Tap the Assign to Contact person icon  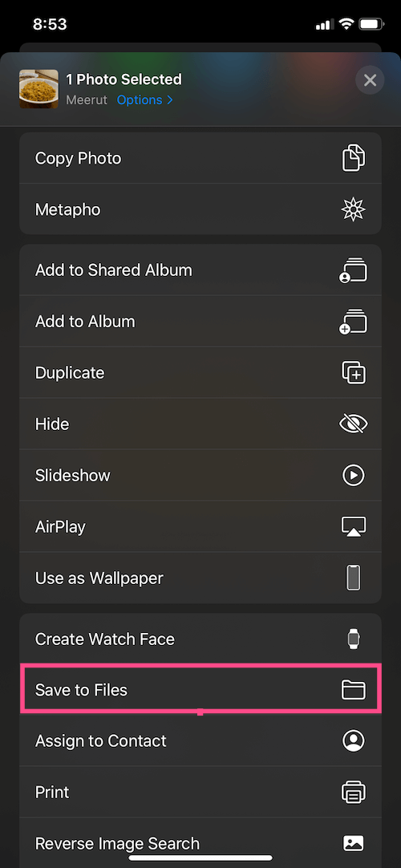tap(354, 740)
